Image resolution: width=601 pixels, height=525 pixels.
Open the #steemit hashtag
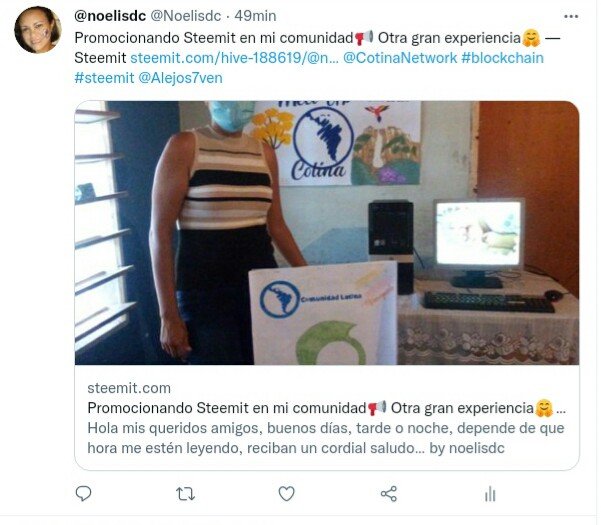pos(104,78)
